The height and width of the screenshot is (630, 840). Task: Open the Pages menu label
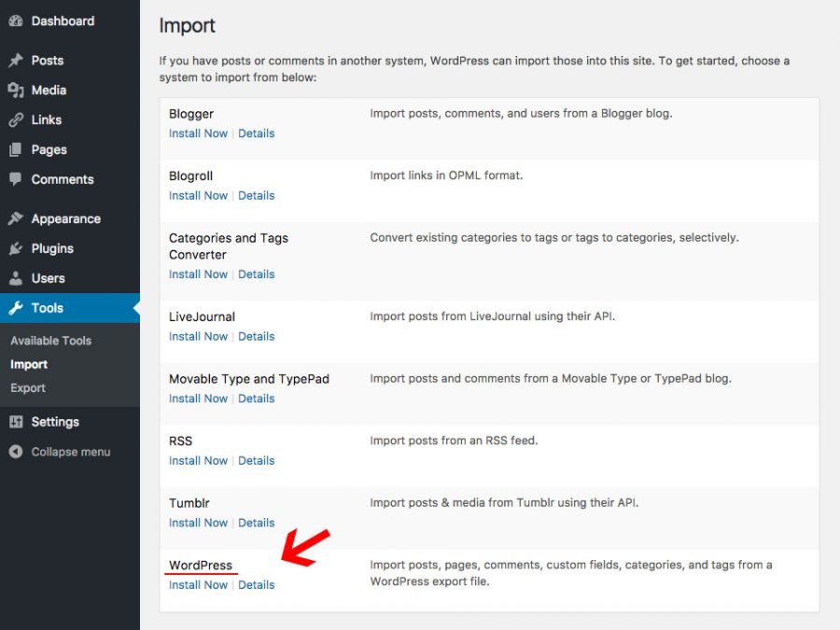[x=49, y=149]
